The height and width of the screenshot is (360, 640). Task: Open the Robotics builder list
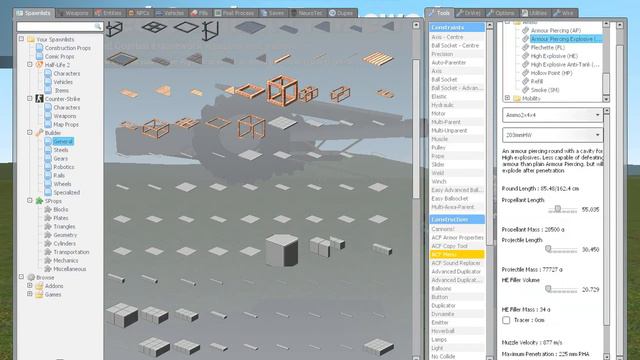[x=64, y=167]
